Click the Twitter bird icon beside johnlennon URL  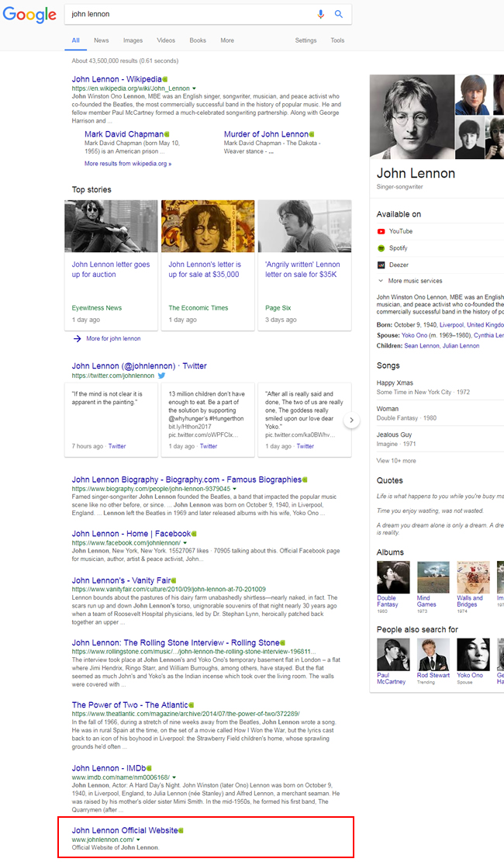coord(162,376)
